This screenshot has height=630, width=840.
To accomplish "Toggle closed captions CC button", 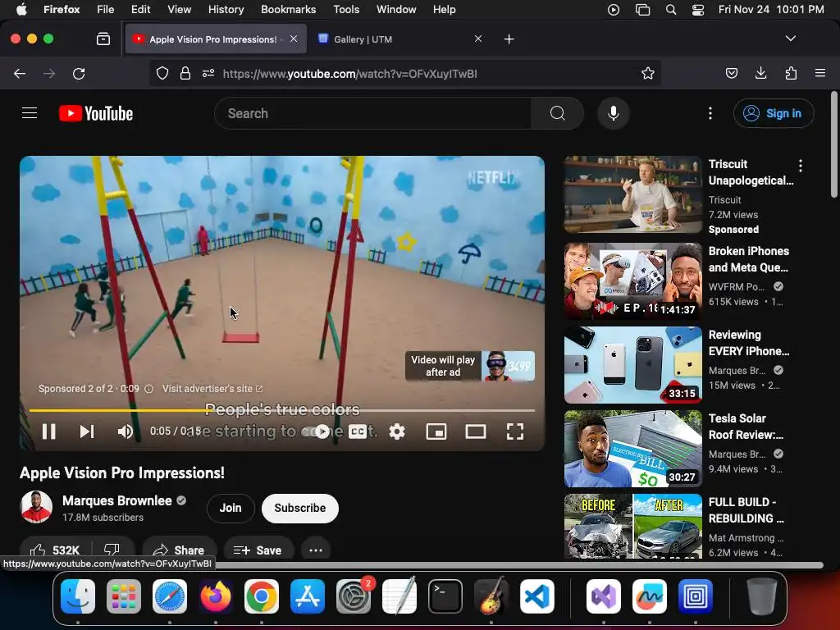I will pos(358,431).
